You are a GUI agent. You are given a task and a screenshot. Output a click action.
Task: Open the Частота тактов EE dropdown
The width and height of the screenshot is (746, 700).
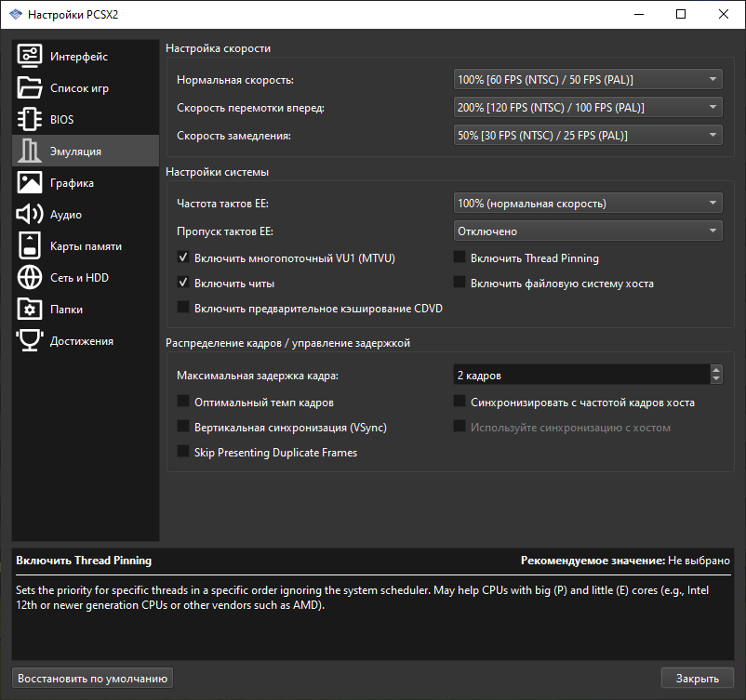pos(588,203)
